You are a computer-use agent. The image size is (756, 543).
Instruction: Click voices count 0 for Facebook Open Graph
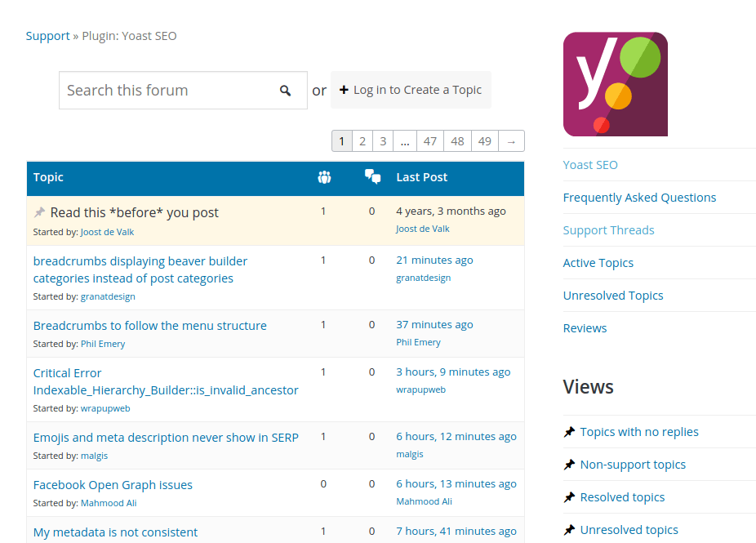(323, 484)
